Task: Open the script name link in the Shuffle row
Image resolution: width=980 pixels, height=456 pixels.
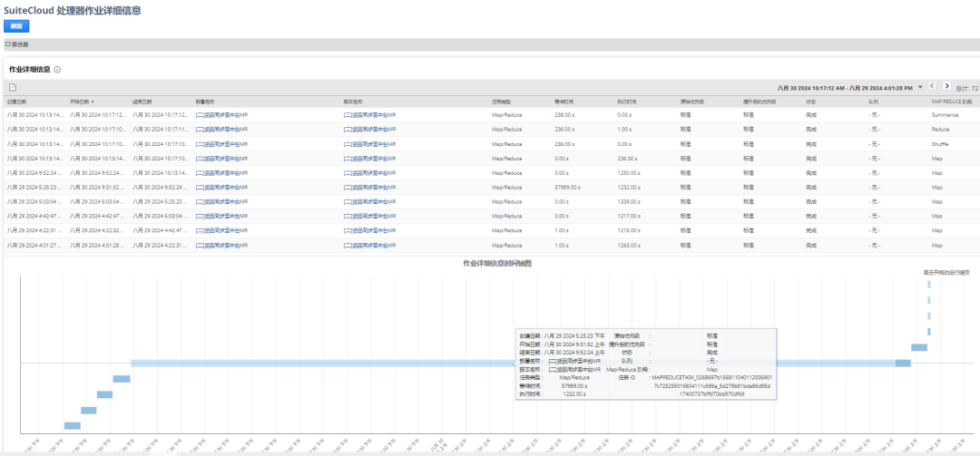Action: [x=370, y=144]
